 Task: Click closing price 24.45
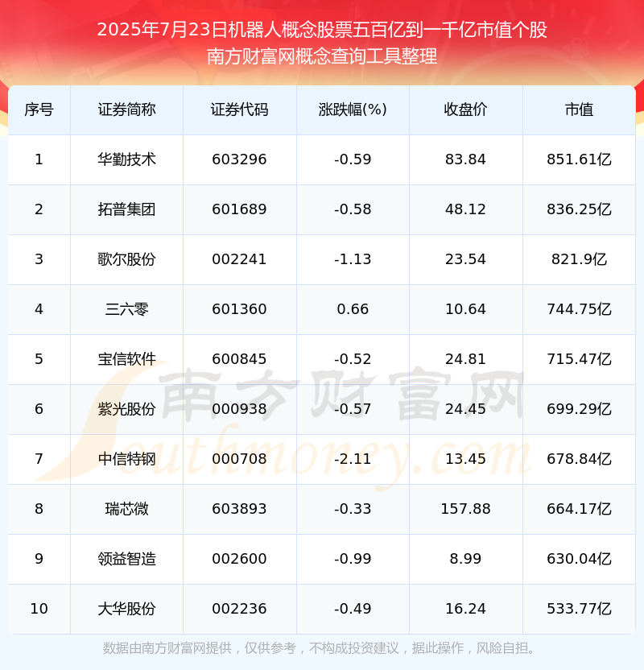tap(465, 409)
